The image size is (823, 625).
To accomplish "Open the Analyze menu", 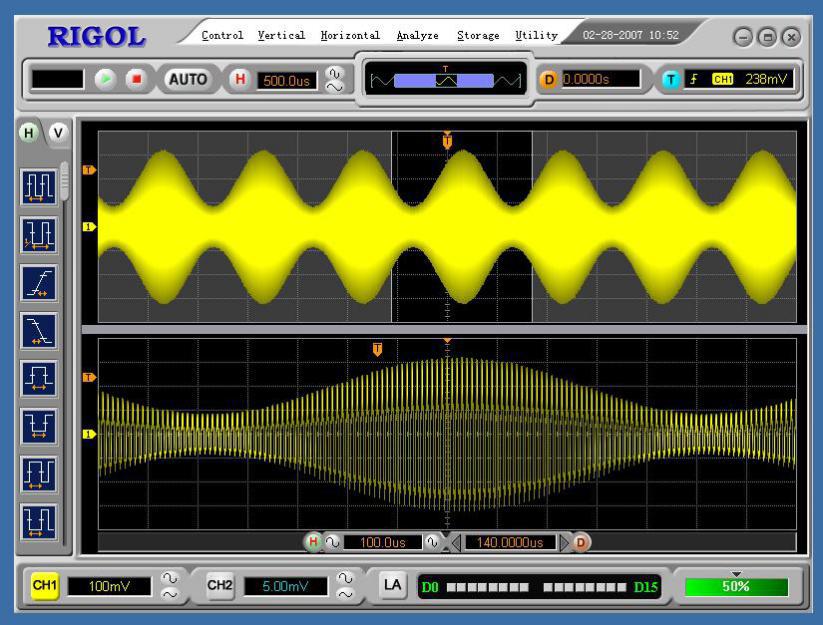I will pos(417,35).
